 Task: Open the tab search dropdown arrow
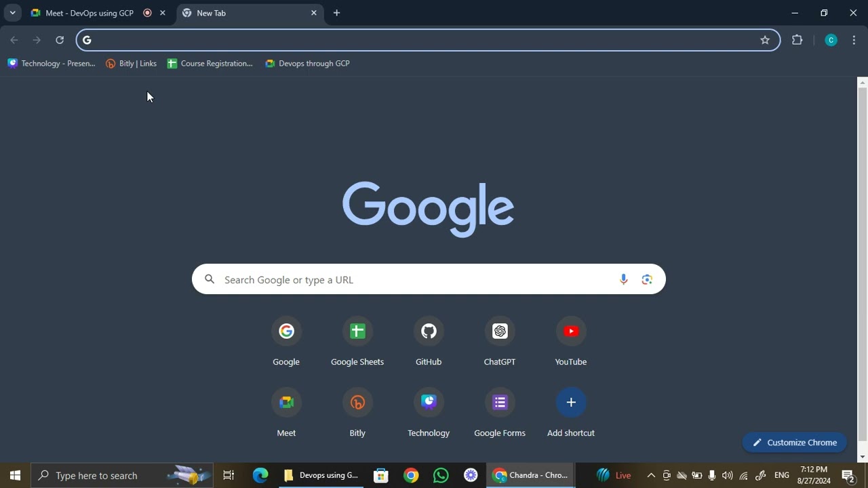pyautogui.click(x=12, y=13)
